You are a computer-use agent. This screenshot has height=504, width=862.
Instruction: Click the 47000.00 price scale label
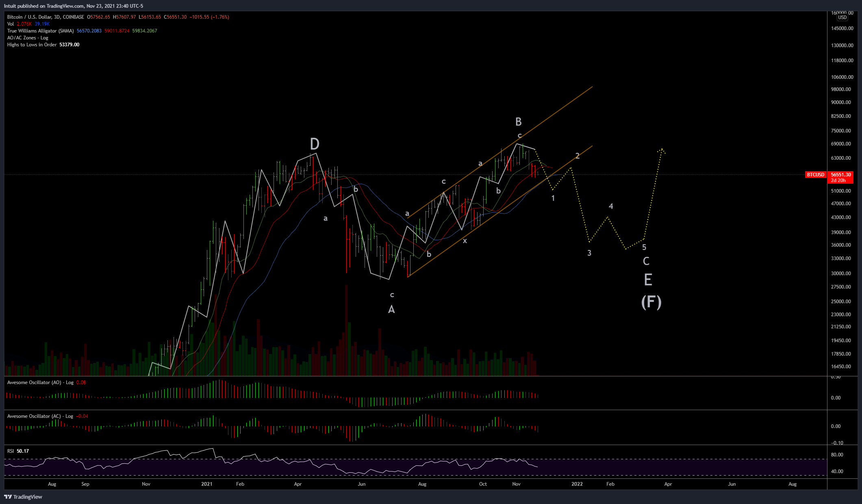click(x=841, y=204)
